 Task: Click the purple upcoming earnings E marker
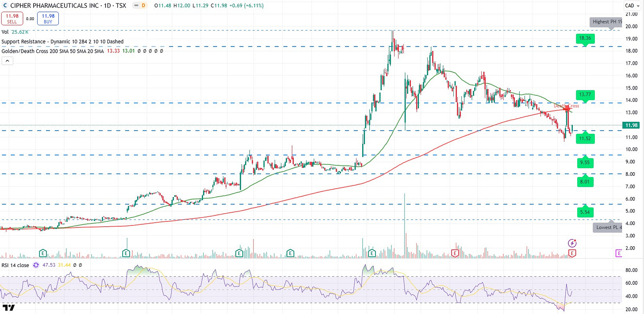[620, 253]
